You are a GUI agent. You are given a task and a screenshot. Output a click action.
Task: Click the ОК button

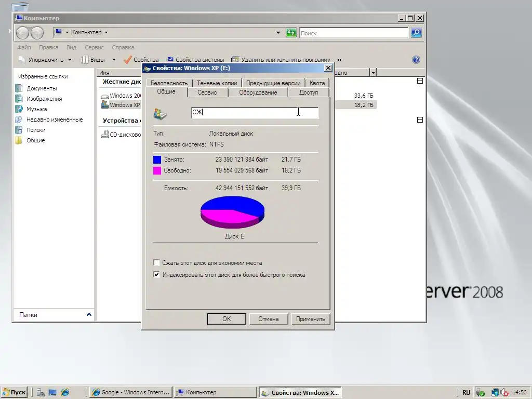(227, 318)
